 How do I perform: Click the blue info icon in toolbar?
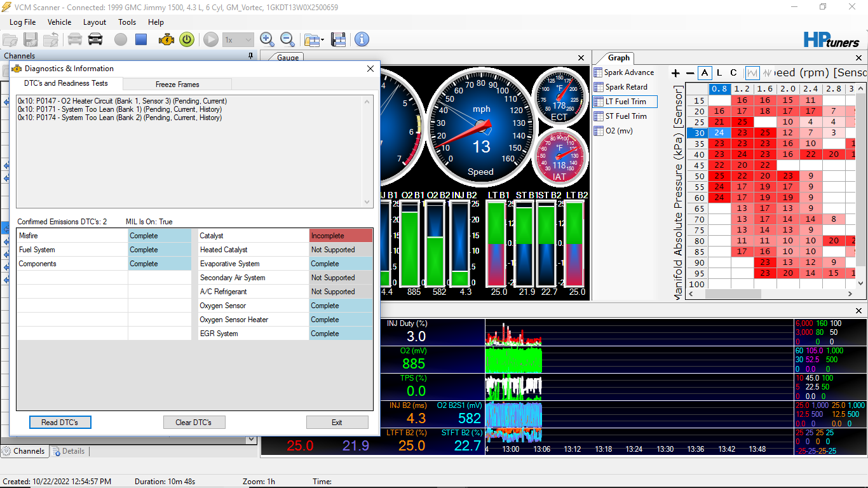click(x=362, y=39)
